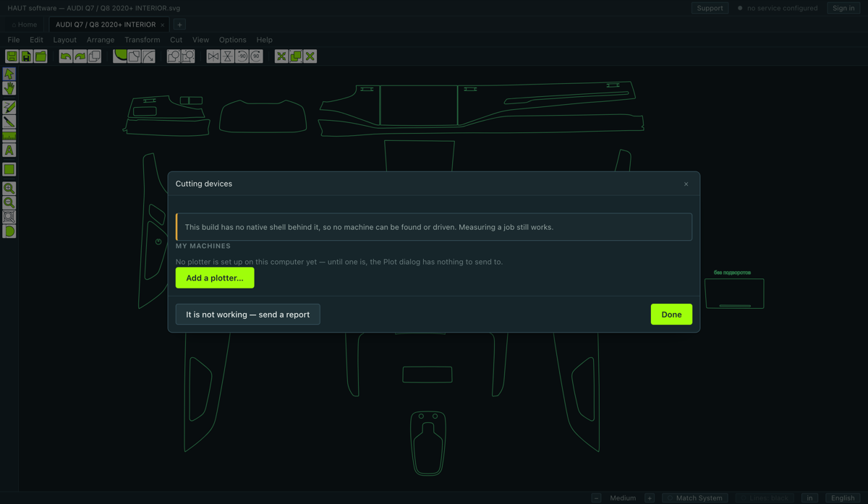Mirror horizontally using the flip icon
The height and width of the screenshot is (504, 868).
tap(213, 56)
